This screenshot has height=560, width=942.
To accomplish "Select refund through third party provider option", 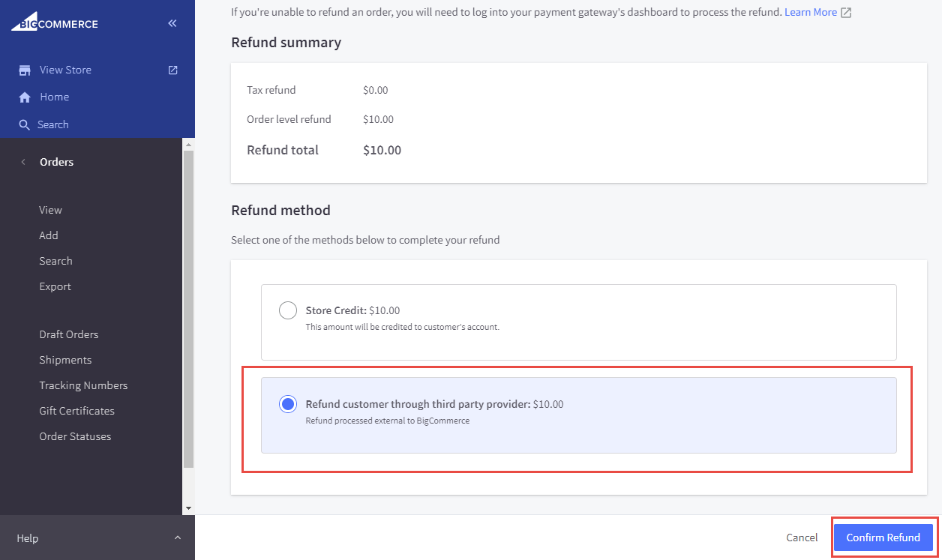I will pyautogui.click(x=288, y=405).
